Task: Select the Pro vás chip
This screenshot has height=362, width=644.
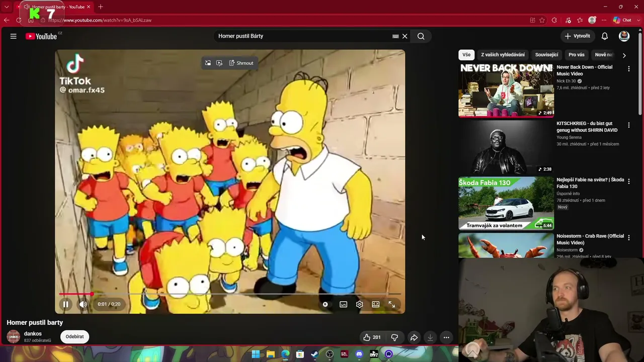Action: pos(577,55)
